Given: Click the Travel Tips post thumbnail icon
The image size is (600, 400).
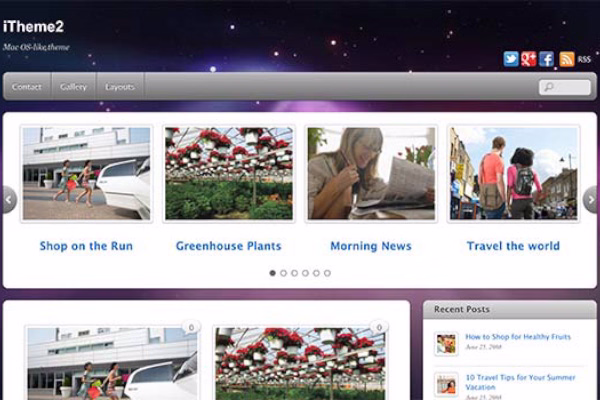Looking at the screenshot, I should coord(446,384).
